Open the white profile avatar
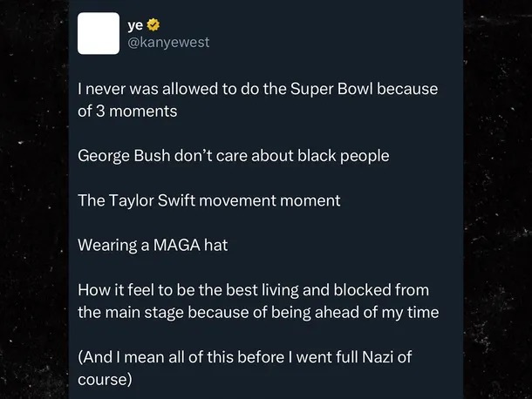The width and height of the screenshot is (532, 399). coord(99,33)
